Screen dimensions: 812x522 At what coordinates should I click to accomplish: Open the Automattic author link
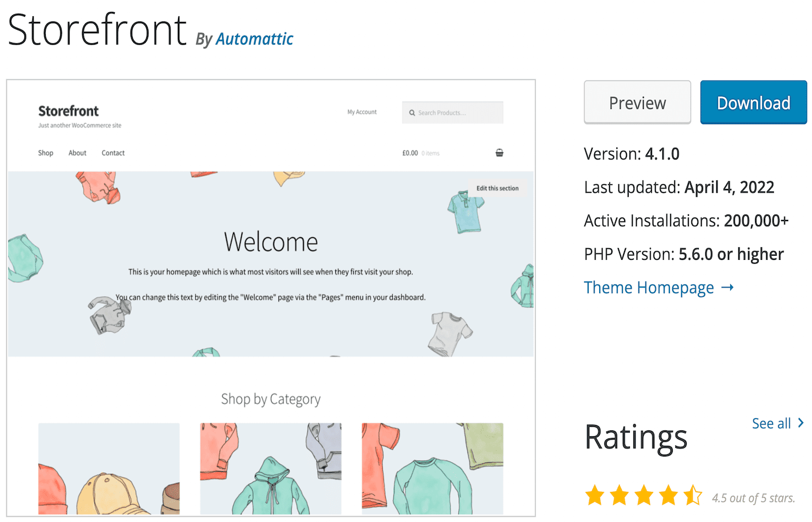[254, 39]
